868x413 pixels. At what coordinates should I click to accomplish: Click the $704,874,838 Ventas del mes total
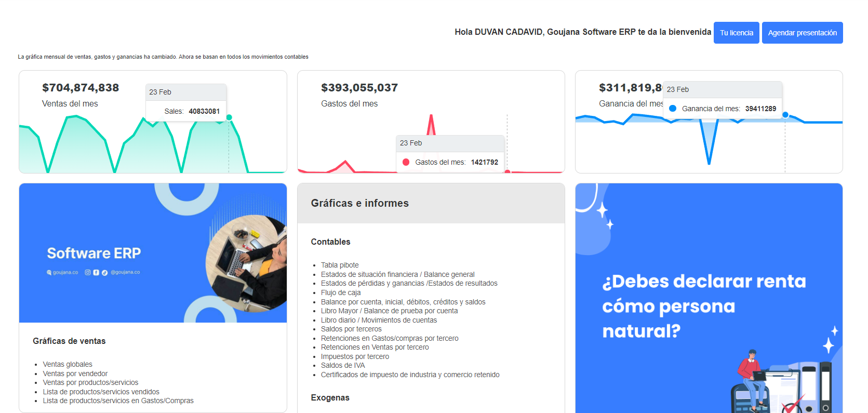81,88
